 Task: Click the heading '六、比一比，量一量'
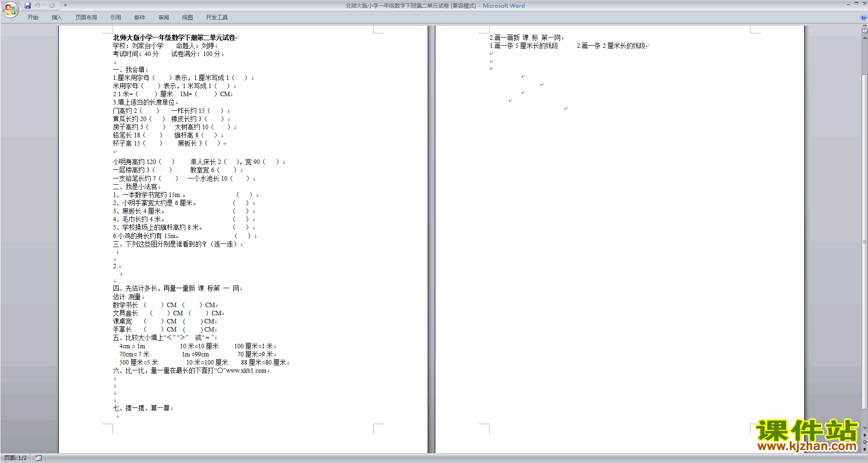tap(141, 370)
